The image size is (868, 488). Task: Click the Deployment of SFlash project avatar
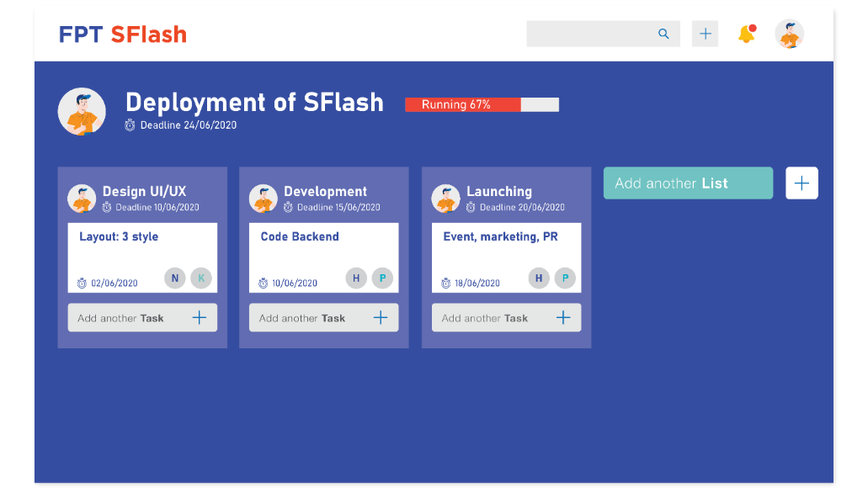click(x=82, y=112)
